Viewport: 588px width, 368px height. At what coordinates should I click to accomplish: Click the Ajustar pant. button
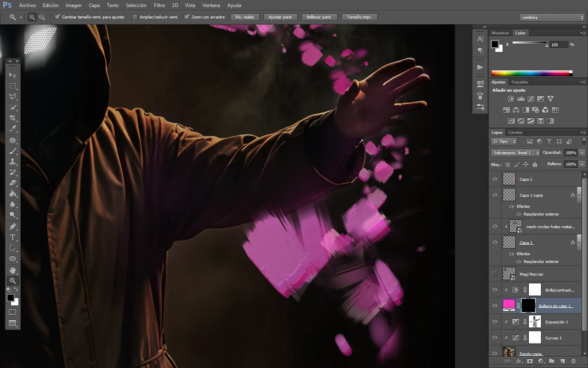coord(280,17)
